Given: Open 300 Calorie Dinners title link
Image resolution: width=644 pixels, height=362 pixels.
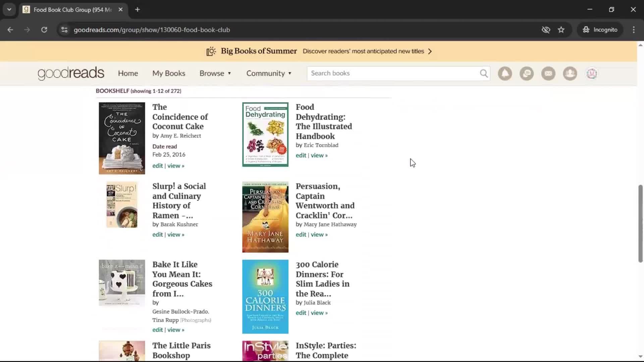Looking at the screenshot, I should [322, 279].
